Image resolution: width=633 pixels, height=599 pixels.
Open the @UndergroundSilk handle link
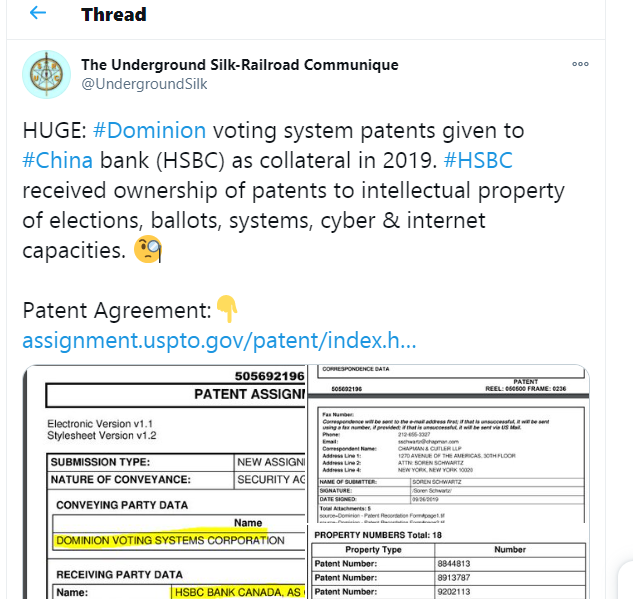coord(144,84)
